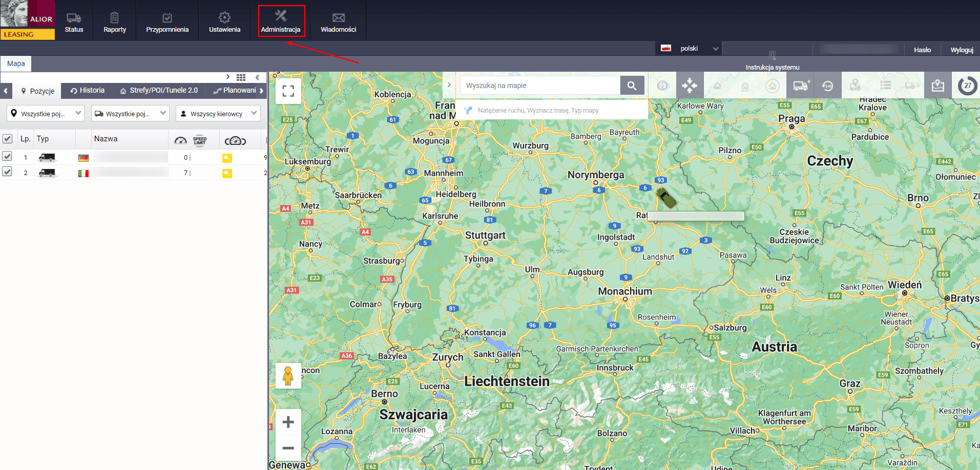Open Strefy/POI/Tunele 2.0 tab

tap(159, 91)
